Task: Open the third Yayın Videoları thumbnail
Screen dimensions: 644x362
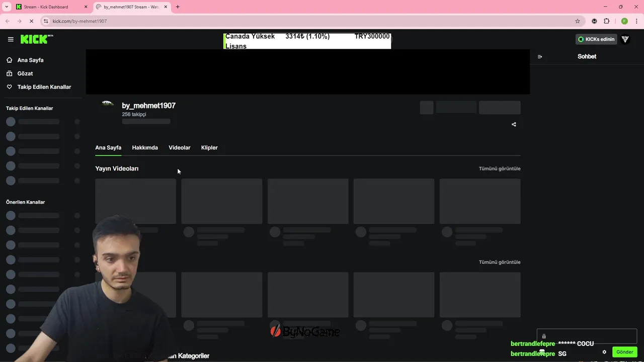Action: click(308, 201)
